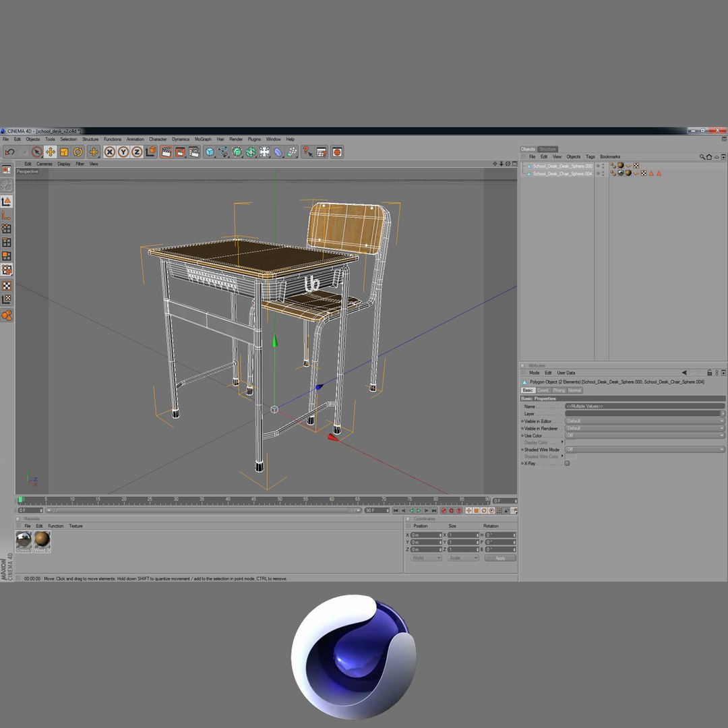
Task: Click the home icon in Objects panel
Action: click(709, 157)
